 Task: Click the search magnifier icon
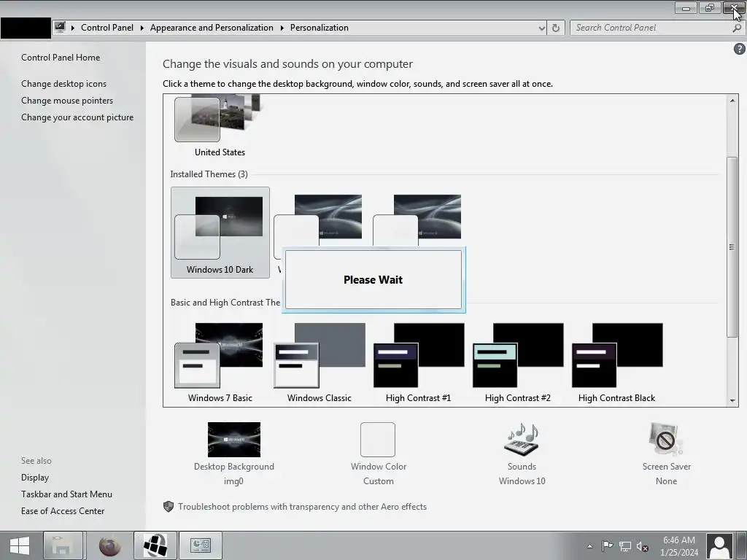click(x=737, y=28)
